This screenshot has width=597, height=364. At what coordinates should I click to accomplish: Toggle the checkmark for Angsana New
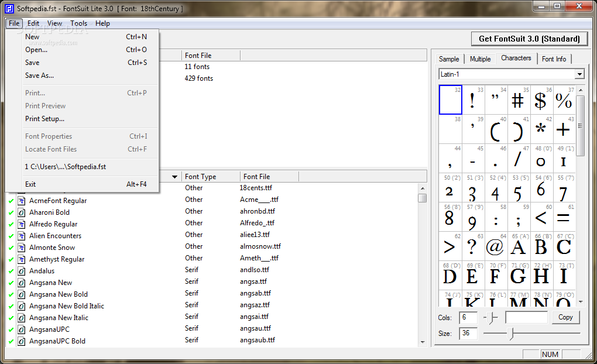point(11,283)
